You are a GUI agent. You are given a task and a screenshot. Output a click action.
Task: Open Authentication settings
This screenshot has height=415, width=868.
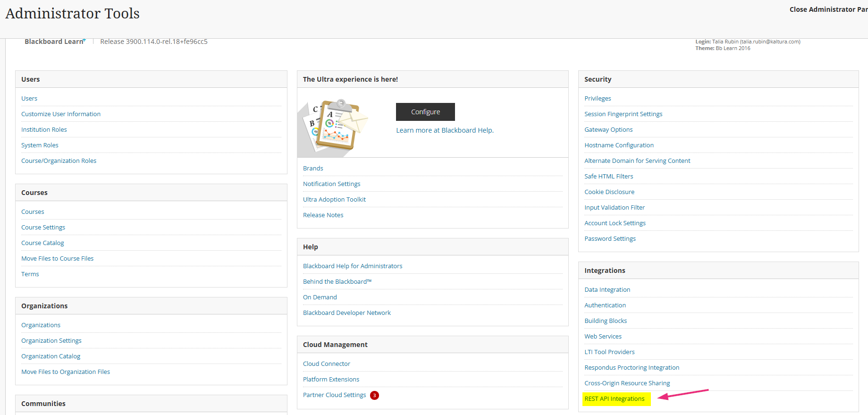tap(605, 305)
